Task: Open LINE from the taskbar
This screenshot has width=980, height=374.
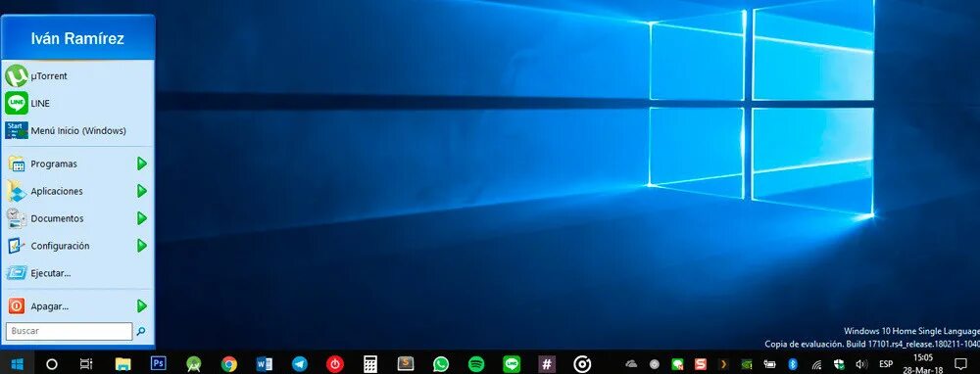Action: 512,364
